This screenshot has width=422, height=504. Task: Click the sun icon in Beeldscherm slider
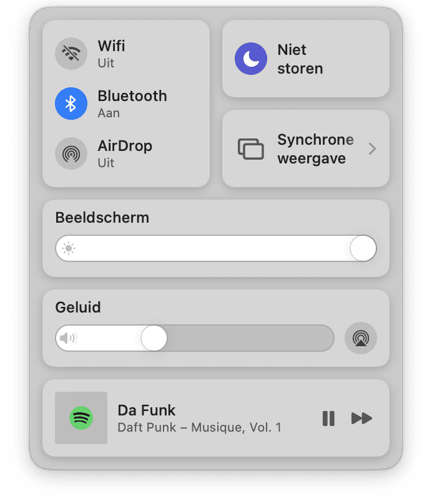(69, 248)
